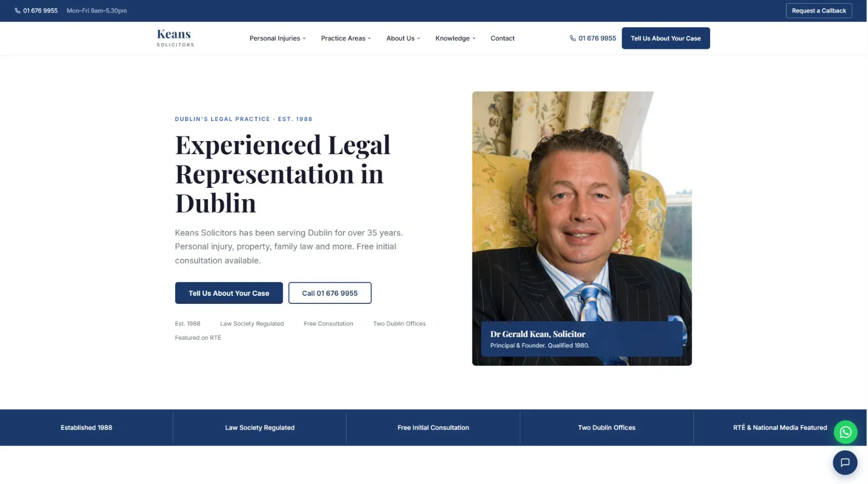Screen dimensions: 868x484
Task: Expand the Practice Areas menu
Action: click(346, 39)
